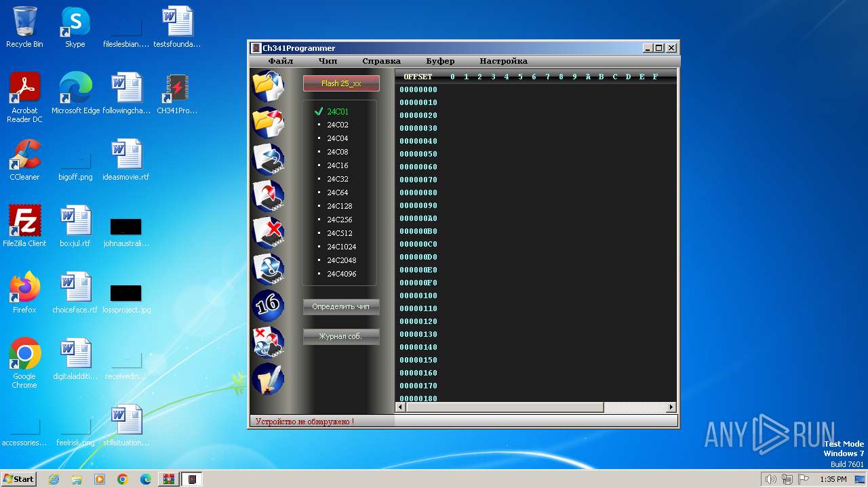The image size is (868, 488).
Task: Open the testsfounda... Word document
Action: click(x=177, y=27)
